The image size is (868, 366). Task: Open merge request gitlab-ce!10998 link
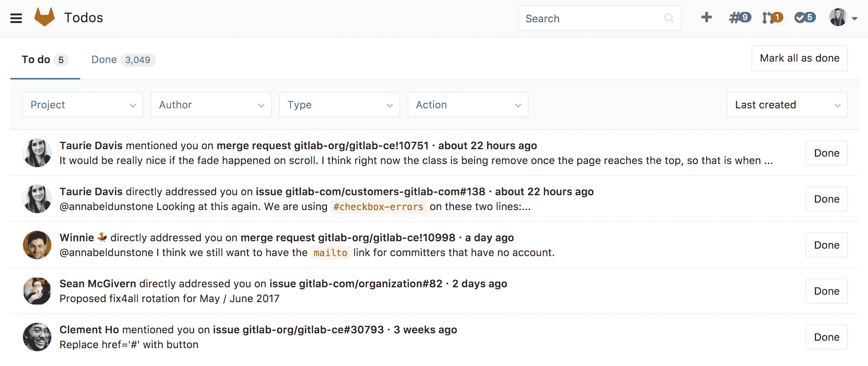tap(347, 238)
